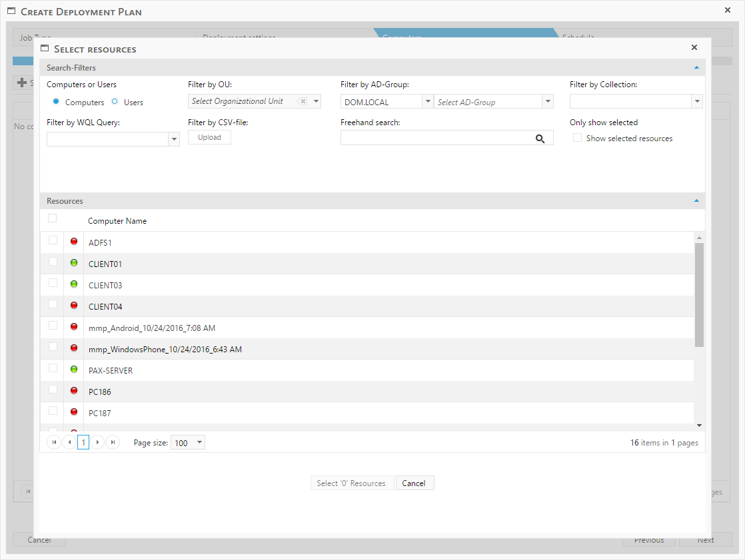Open the Filter by Collection dropdown
The height and width of the screenshot is (560, 745).
697,101
